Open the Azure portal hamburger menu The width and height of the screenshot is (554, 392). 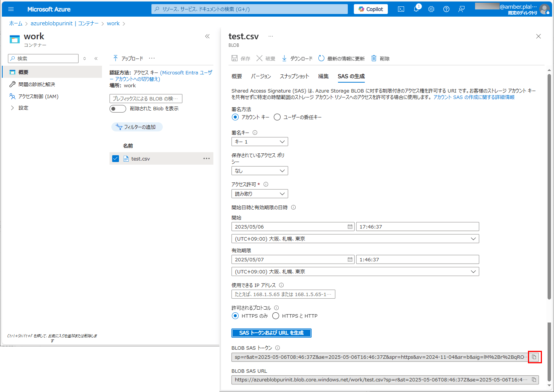pos(11,9)
